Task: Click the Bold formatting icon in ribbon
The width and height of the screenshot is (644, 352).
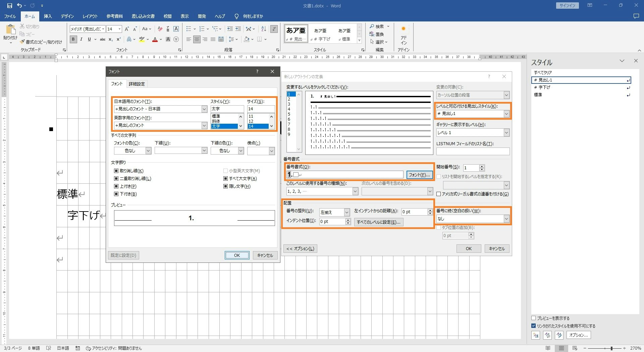Action: point(73,39)
